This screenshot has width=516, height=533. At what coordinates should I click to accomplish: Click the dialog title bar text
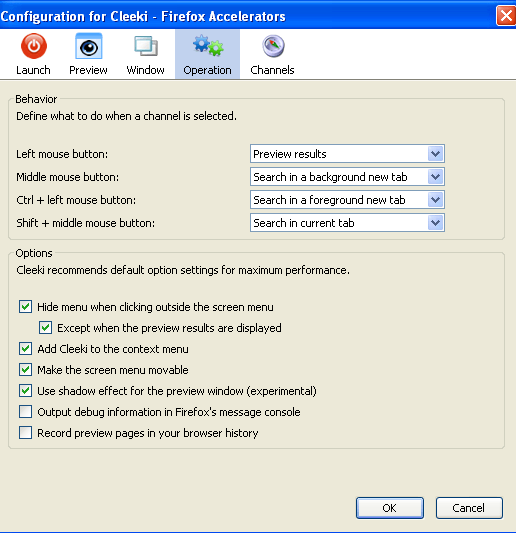(x=143, y=16)
